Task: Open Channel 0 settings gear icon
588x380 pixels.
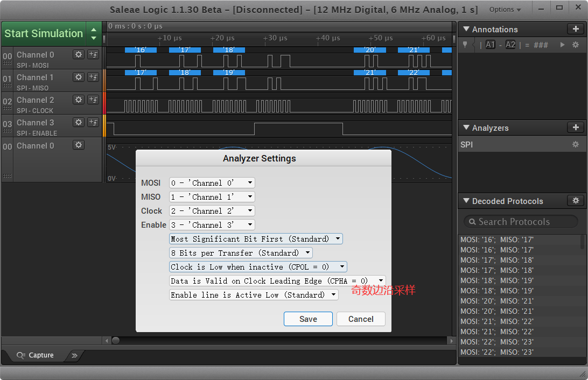Action: click(x=79, y=54)
